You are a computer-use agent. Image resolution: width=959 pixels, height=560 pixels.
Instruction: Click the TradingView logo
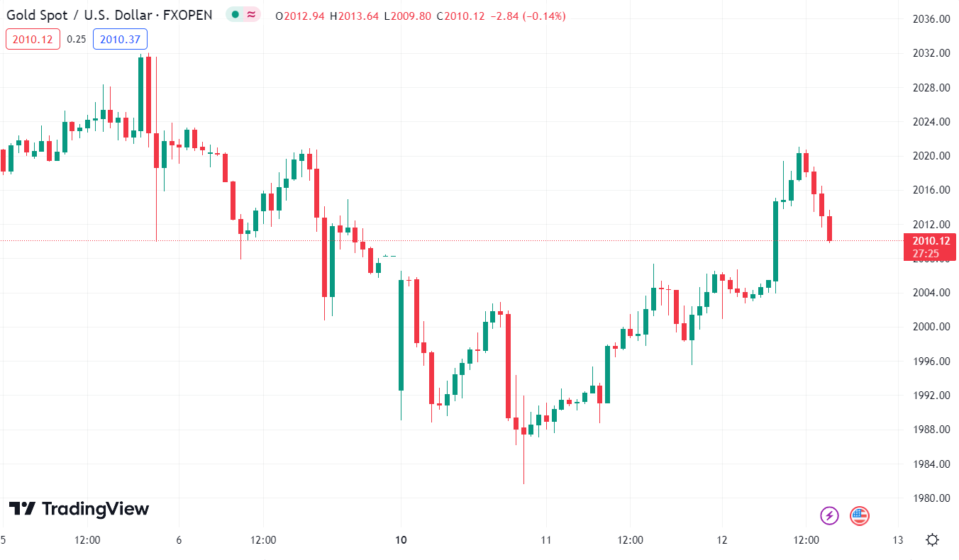(79, 508)
